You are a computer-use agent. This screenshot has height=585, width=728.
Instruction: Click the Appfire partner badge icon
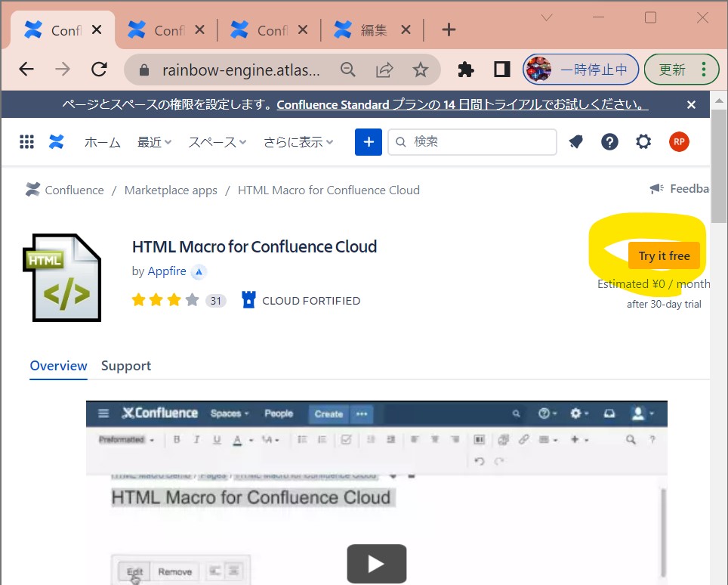point(199,272)
